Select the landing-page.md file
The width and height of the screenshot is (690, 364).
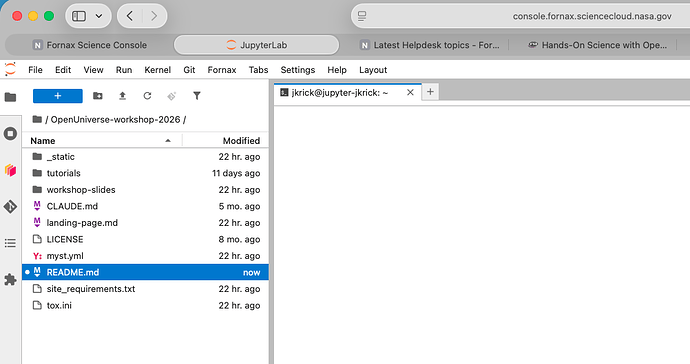(145, 223)
